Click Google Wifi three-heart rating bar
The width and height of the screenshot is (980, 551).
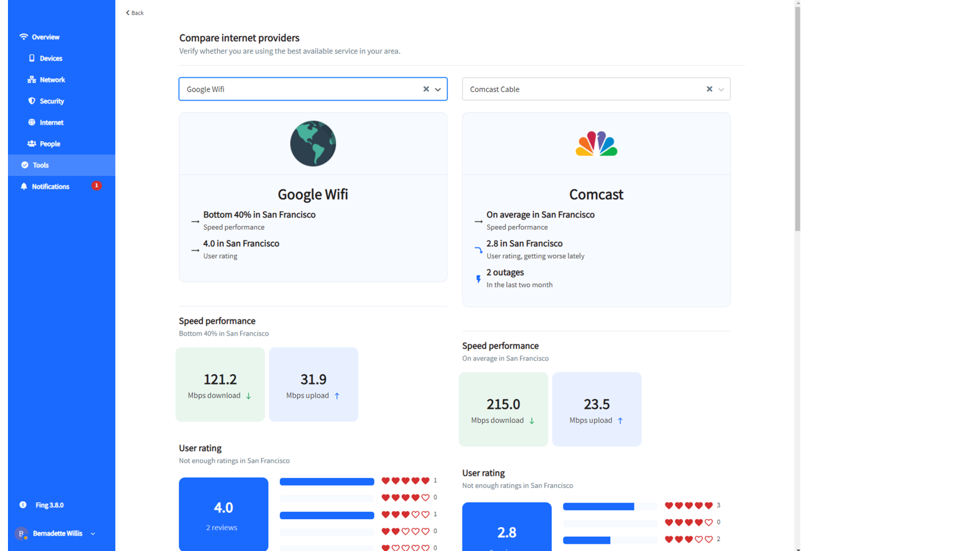327,515
